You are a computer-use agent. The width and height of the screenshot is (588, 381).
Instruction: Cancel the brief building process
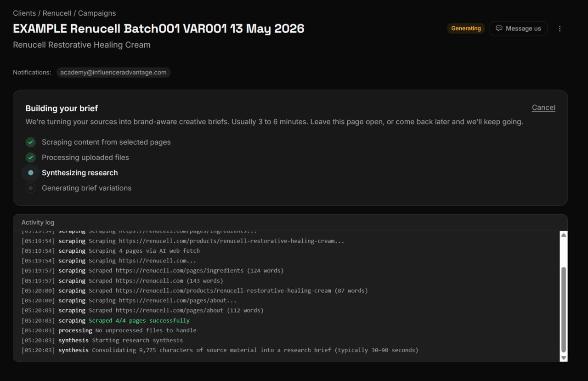(543, 108)
